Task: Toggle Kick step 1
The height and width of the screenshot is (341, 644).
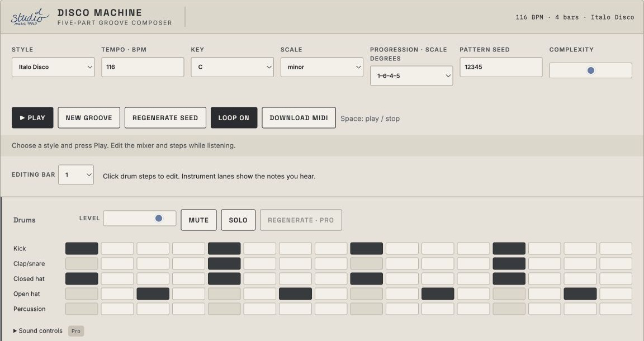Action: point(82,249)
